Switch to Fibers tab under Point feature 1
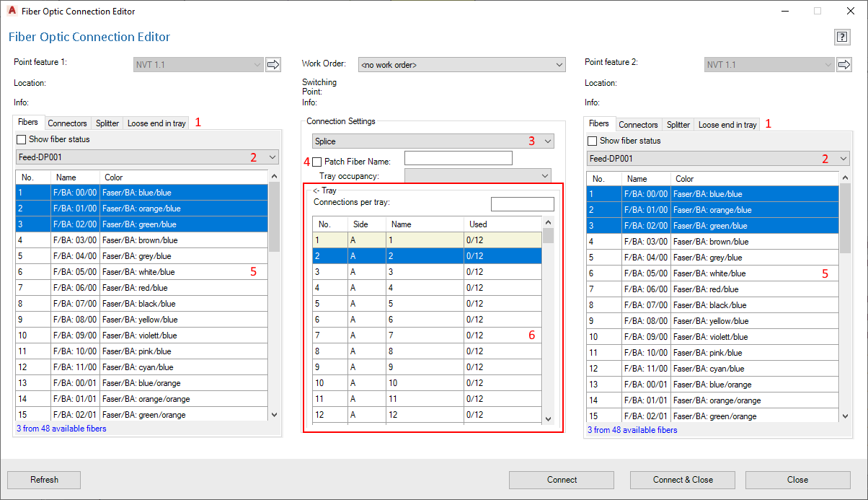This screenshot has width=868, height=500. 29,122
